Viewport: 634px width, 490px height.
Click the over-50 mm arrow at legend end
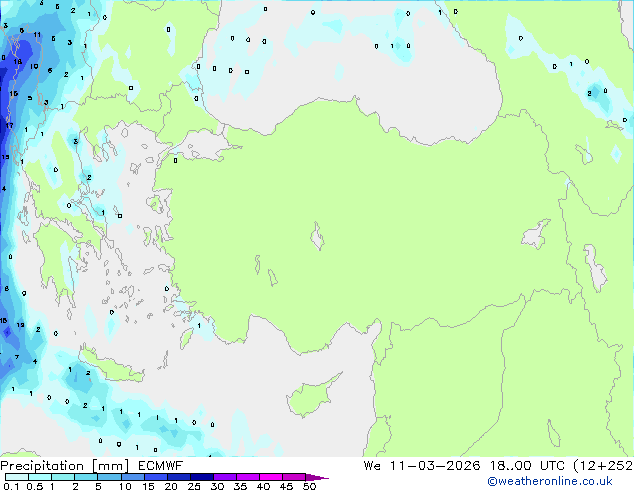317,477
